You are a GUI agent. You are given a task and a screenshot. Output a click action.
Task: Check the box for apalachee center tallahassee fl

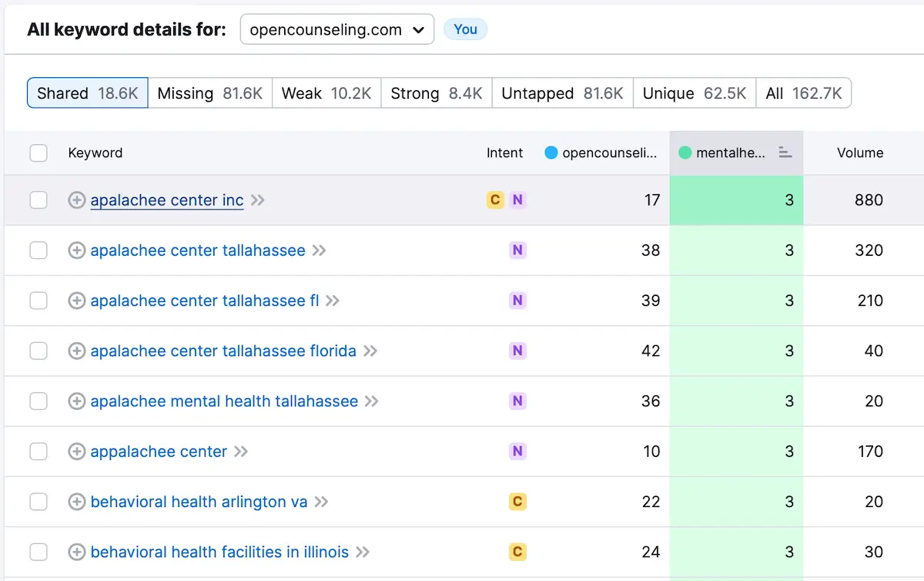coord(38,301)
